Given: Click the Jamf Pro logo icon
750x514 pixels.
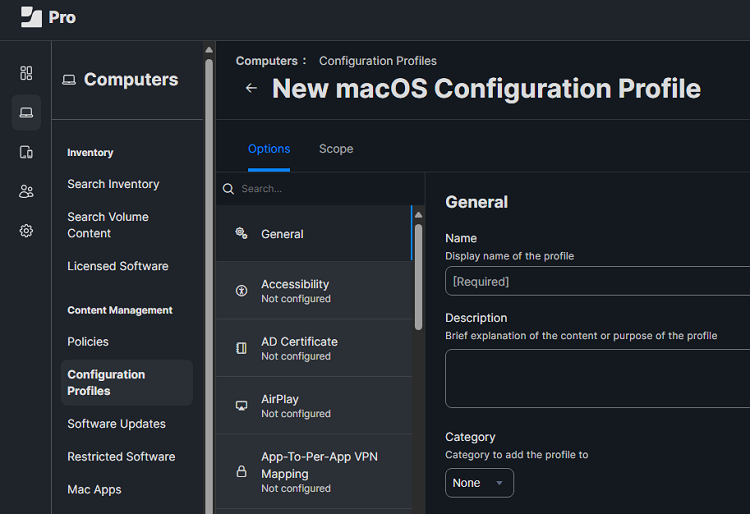Looking at the screenshot, I should tap(31, 17).
